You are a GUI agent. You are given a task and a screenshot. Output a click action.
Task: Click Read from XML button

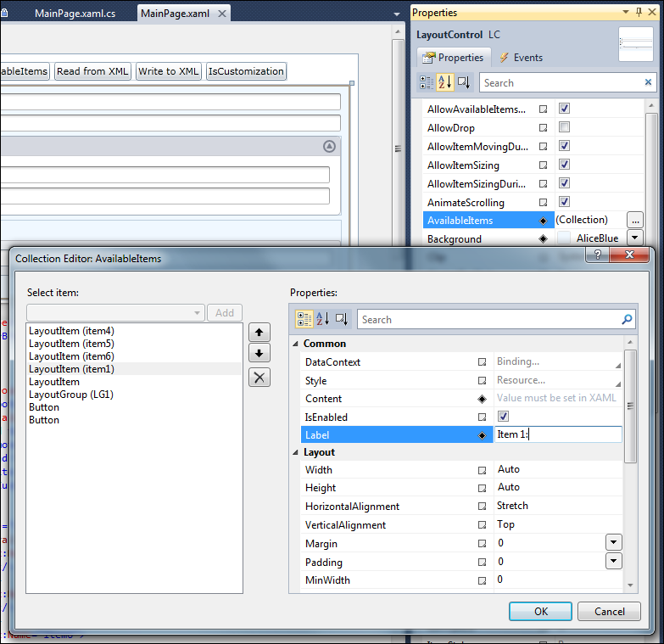click(x=92, y=71)
